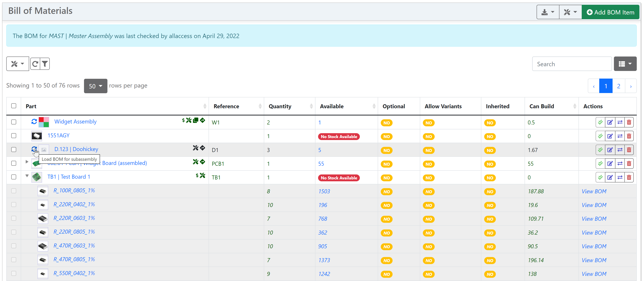Validate the Widget Assembly BOM row
This screenshot has width=644, height=281.
[x=600, y=122]
